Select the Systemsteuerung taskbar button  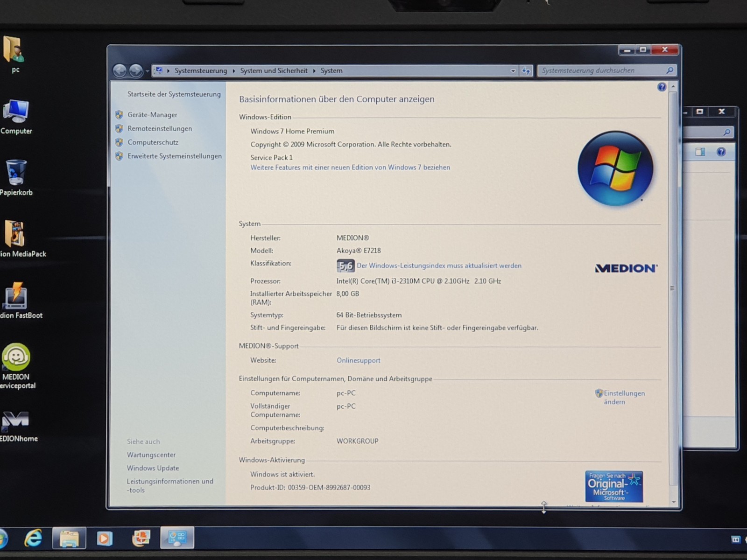click(177, 538)
